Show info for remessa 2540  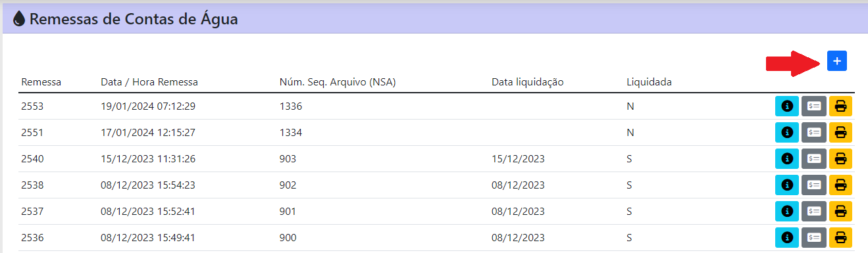(786, 158)
